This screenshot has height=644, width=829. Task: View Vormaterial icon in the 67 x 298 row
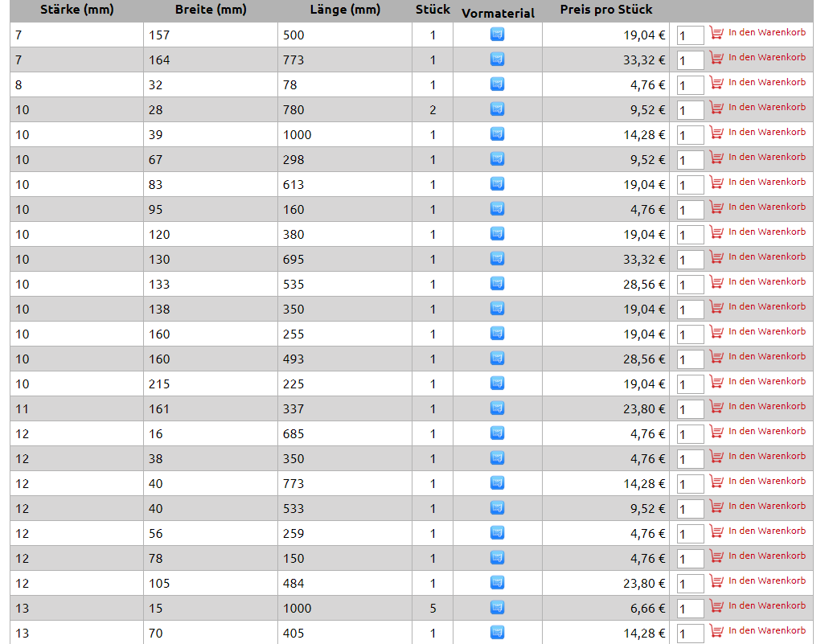[x=497, y=158]
